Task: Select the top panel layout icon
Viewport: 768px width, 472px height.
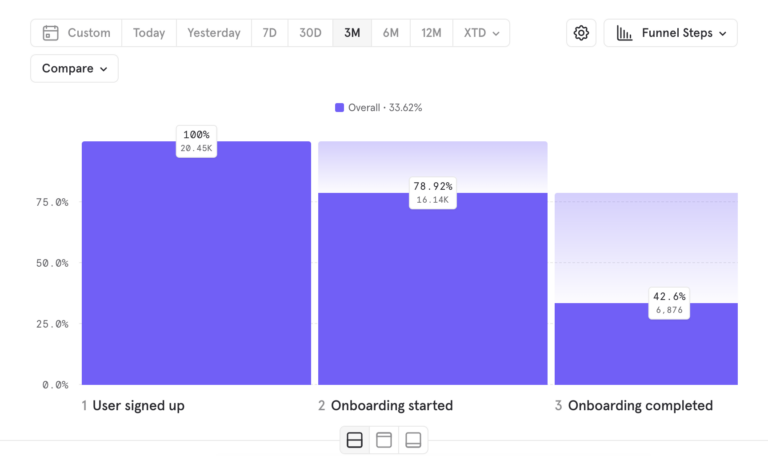Action: tap(384, 440)
